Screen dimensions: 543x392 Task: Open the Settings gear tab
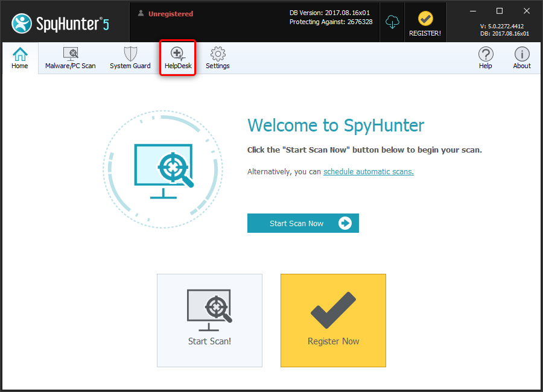[218, 58]
